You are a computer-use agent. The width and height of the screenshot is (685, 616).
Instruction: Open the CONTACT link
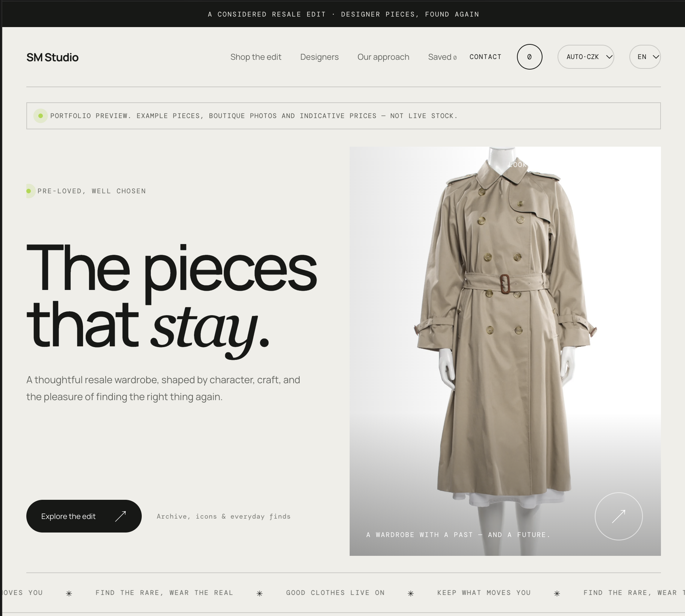pos(485,57)
